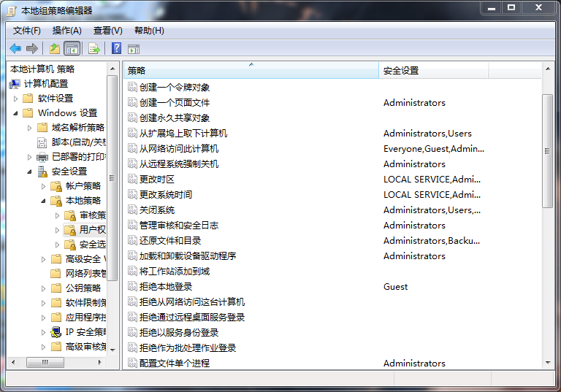Expand the 高级安全 Windows 防火墙 node
561x392 pixels.
point(43,259)
